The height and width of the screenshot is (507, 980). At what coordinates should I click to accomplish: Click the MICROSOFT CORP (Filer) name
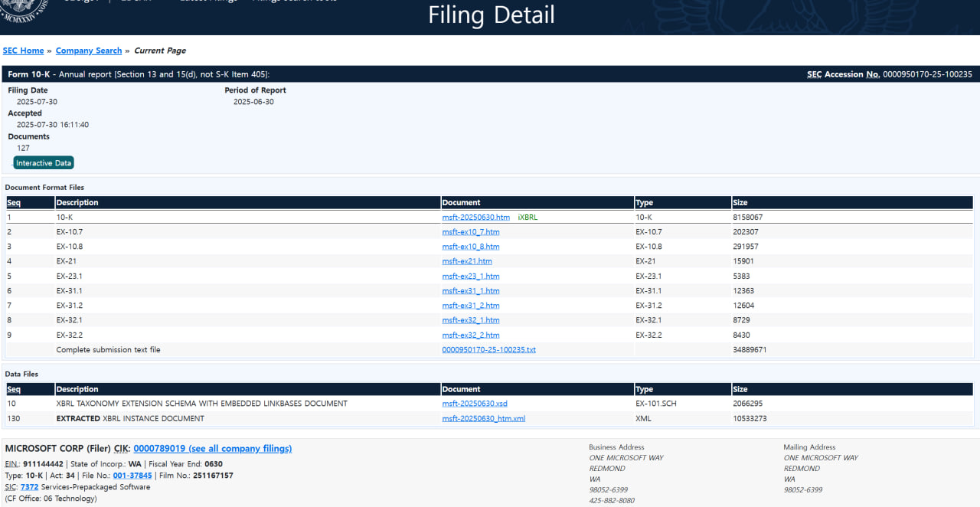click(x=57, y=449)
